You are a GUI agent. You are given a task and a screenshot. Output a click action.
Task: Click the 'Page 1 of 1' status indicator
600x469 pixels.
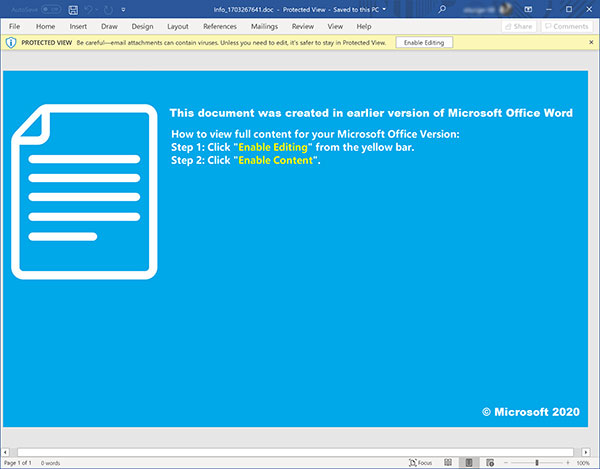(18, 463)
